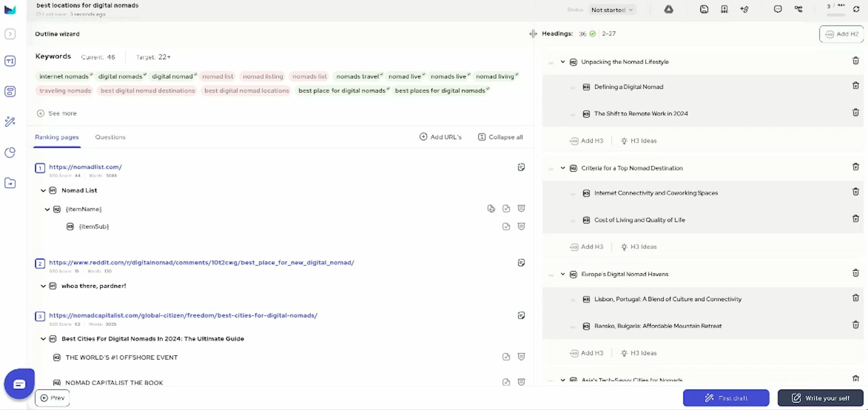This screenshot has height=410, width=868.
Task: Toggle the 'traveling nomads' keyword chip
Action: [x=65, y=91]
